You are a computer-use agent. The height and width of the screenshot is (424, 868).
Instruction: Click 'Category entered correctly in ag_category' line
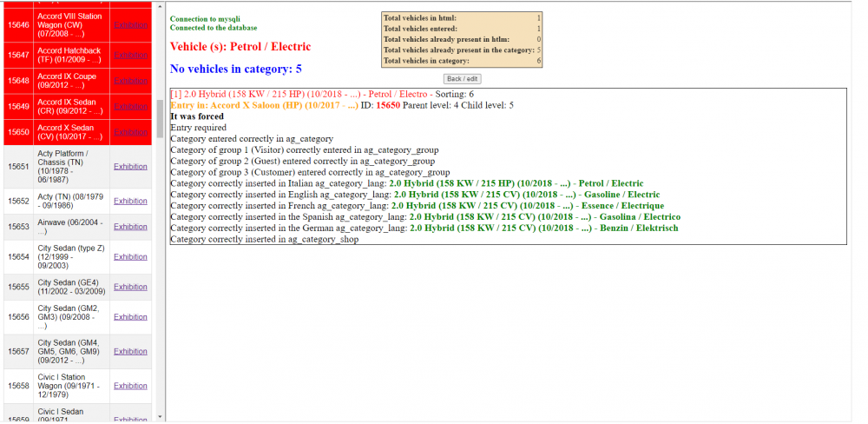252,138
